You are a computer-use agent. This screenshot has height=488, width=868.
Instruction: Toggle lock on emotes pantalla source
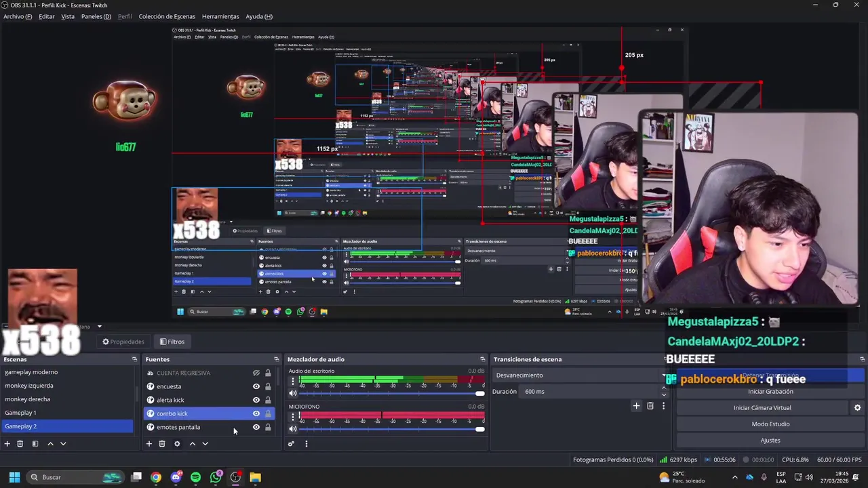268,427
